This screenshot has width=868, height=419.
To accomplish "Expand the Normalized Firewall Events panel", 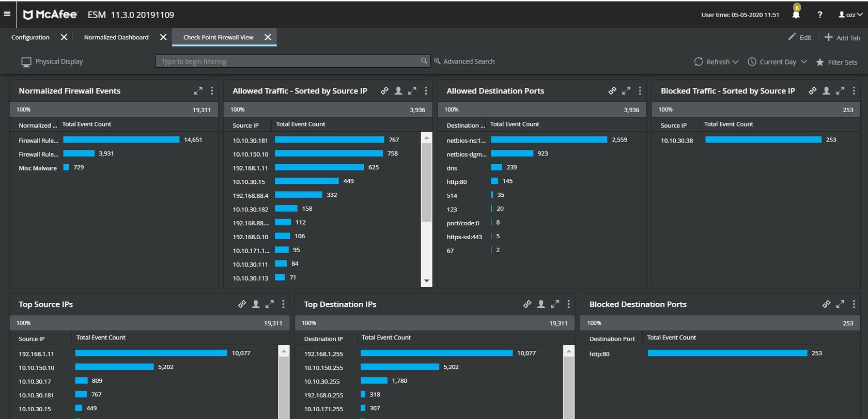I will pos(198,91).
